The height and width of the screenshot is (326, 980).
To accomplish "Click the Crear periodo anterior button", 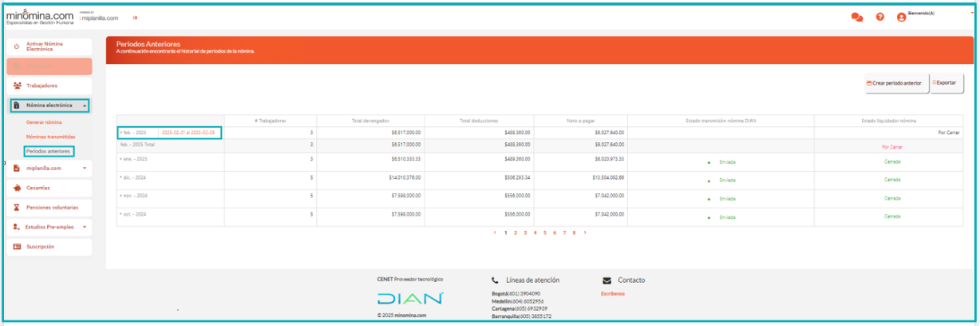I will (x=893, y=83).
